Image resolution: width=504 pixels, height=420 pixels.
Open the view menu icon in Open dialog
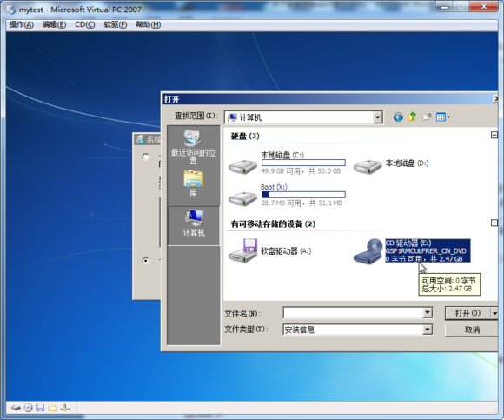tap(443, 117)
